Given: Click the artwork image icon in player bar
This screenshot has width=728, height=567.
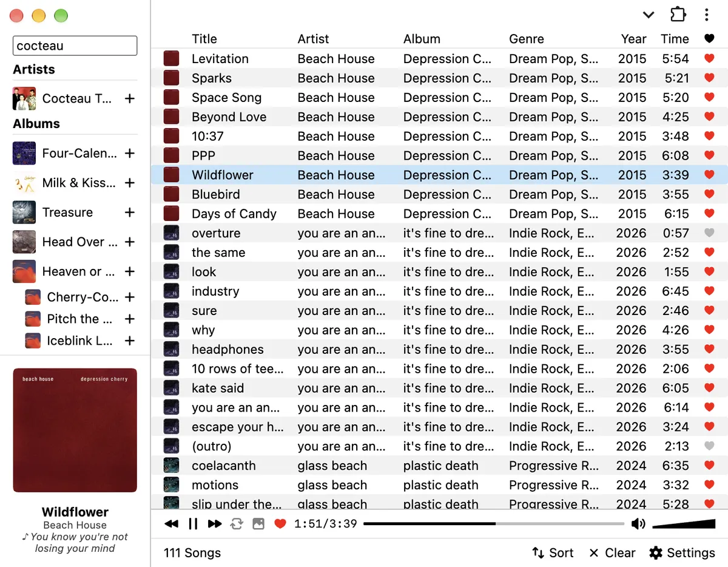Looking at the screenshot, I should (x=258, y=524).
